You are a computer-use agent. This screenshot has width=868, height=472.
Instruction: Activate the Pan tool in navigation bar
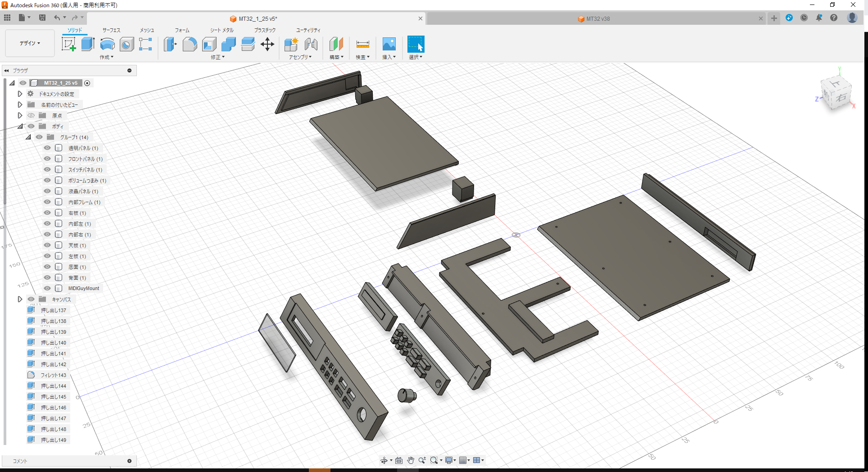[x=411, y=460]
